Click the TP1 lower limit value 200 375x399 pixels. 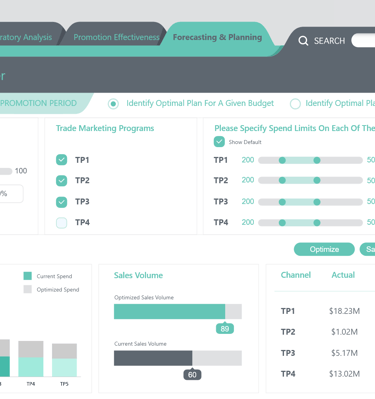pyautogui.click(x=248, y=160)
